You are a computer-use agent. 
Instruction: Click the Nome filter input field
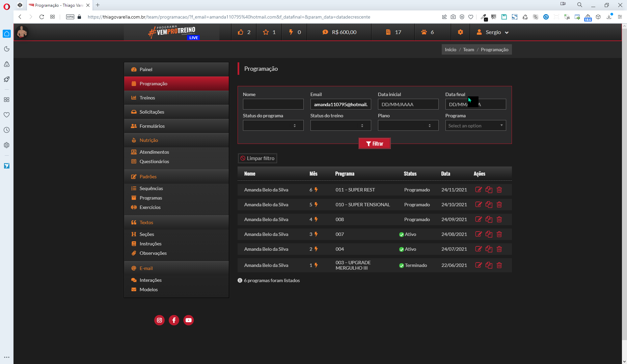point(273,104)
